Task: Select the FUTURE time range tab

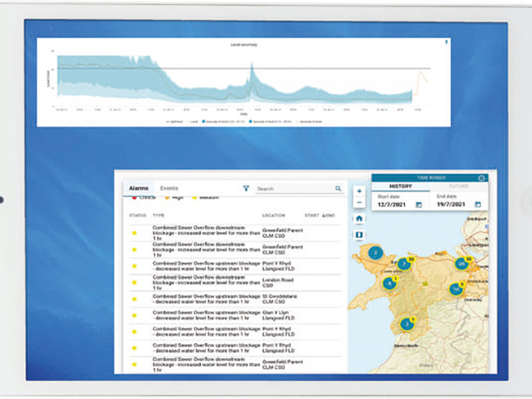Action: [458, 186]
